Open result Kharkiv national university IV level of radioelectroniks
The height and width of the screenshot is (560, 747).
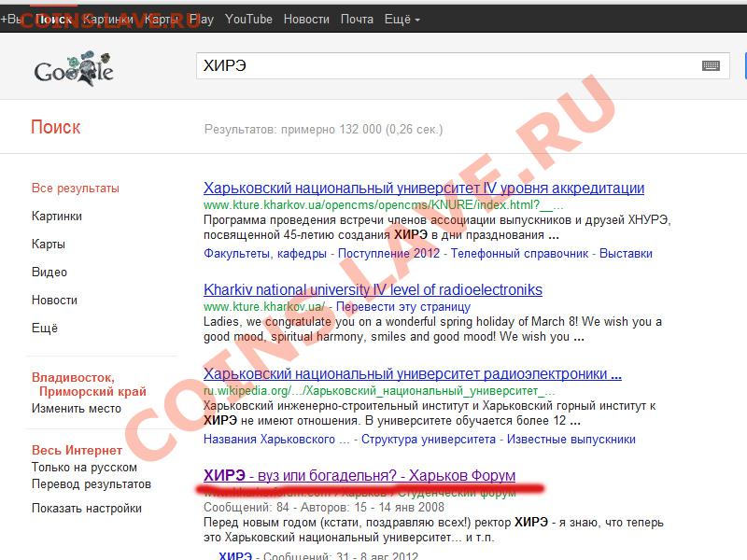(373, 289)
